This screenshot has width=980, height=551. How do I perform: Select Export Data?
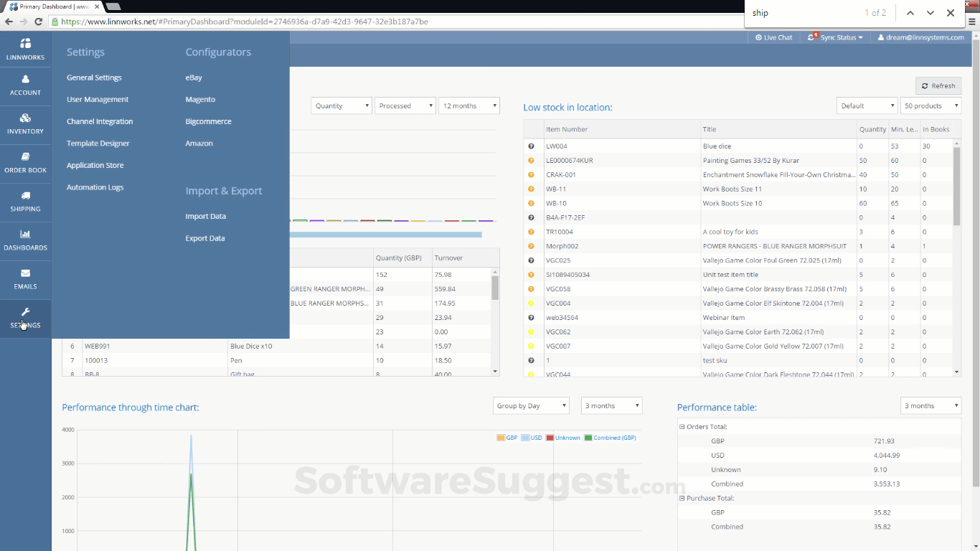205,238
